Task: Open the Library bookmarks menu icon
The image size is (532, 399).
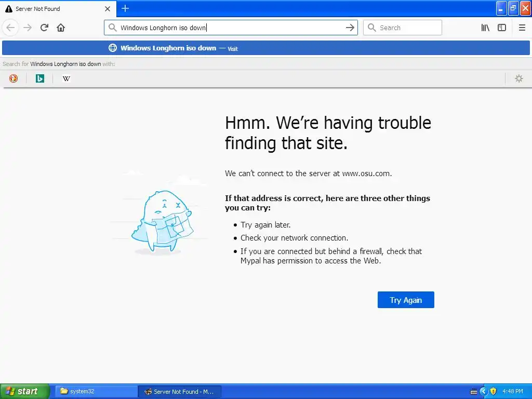Action: [x=485, y=28]
